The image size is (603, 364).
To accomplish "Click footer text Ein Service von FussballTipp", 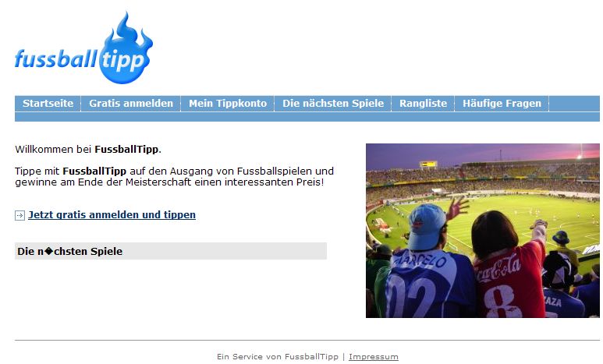I will coord(278,357).
